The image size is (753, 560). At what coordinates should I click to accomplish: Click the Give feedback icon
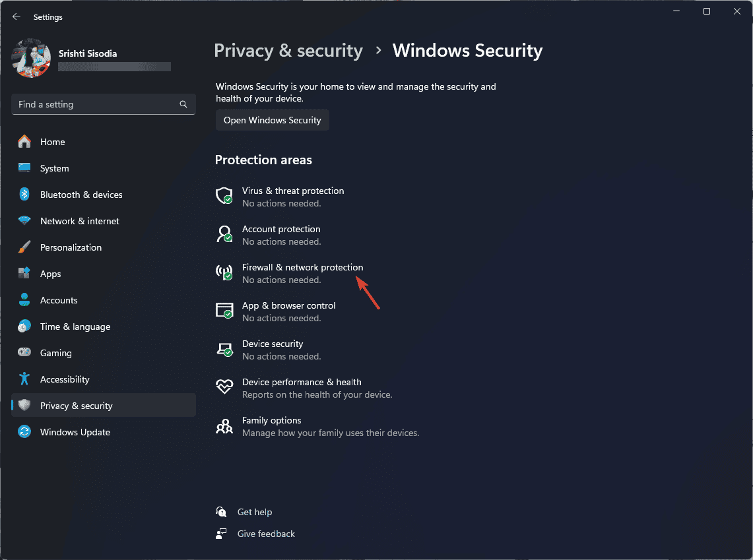[221, 534]
